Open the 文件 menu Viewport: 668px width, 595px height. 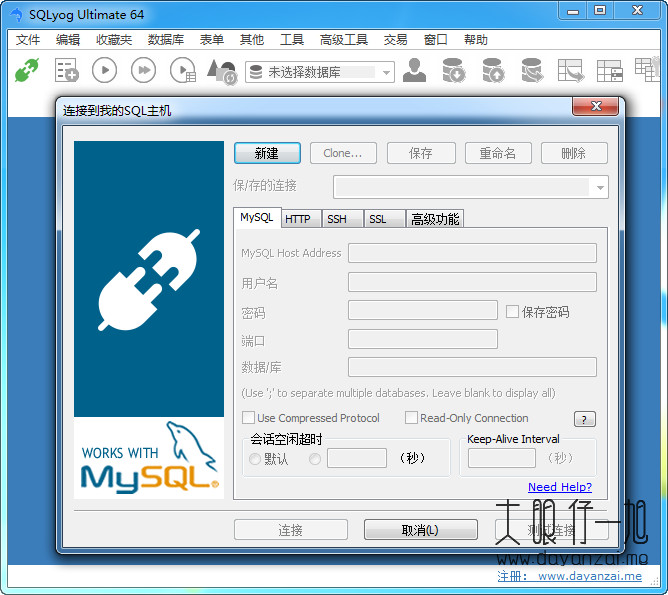click(28, 40)
